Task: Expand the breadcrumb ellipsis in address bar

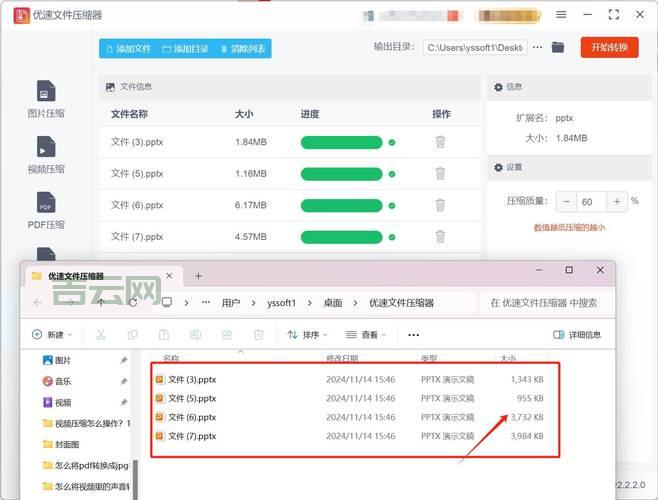Action: click(x=206, y=302)
